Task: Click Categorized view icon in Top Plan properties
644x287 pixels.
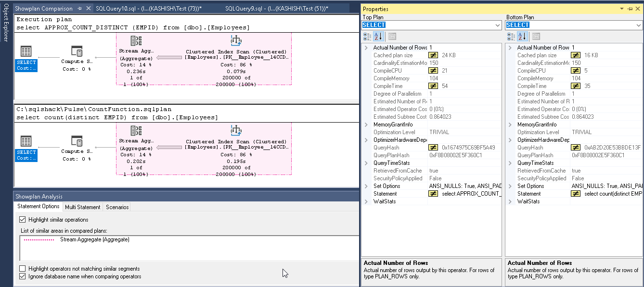Action: tap(367, 36)
